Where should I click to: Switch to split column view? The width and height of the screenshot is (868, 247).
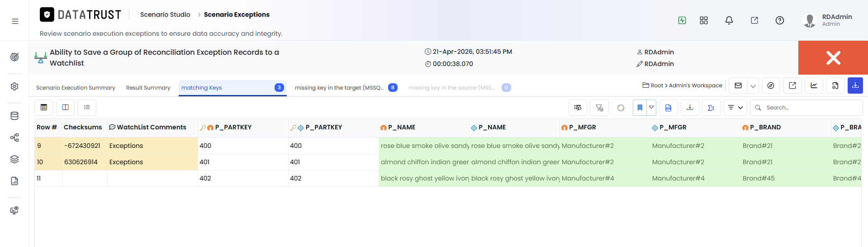click(x=65, y=107)
